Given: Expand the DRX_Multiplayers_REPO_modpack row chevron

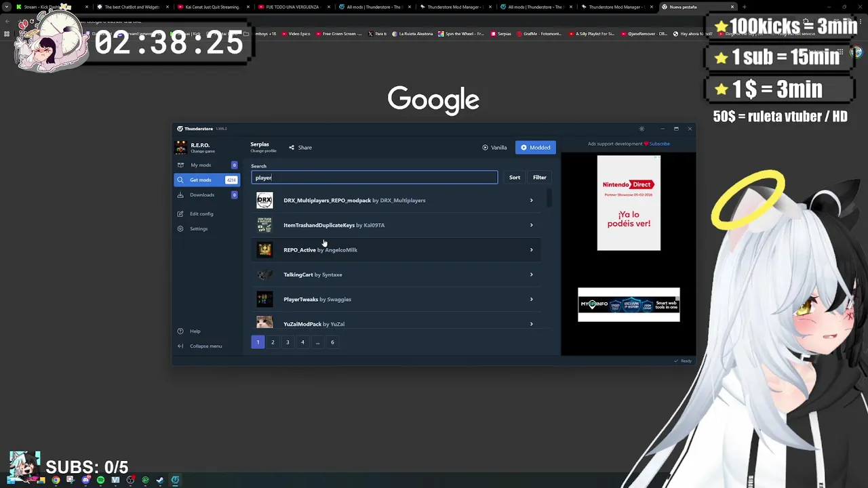Looking at the screenshot, I should (531, 200).
